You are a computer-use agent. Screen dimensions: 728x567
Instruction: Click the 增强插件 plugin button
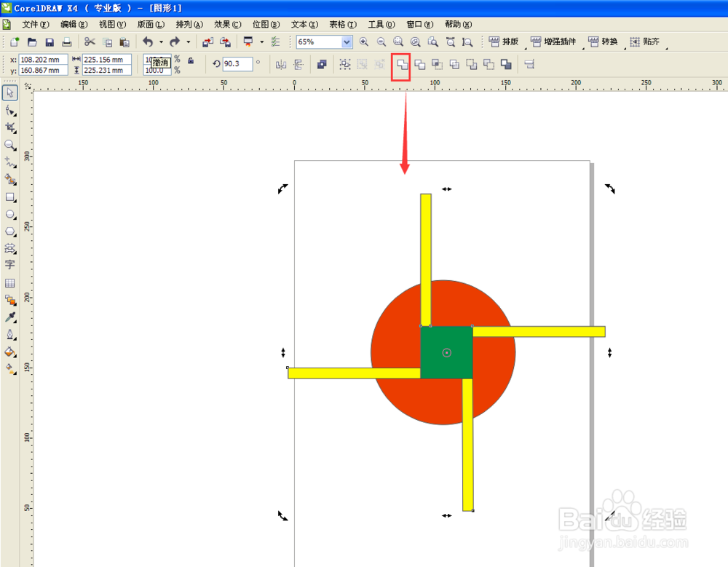pos(553,41)
